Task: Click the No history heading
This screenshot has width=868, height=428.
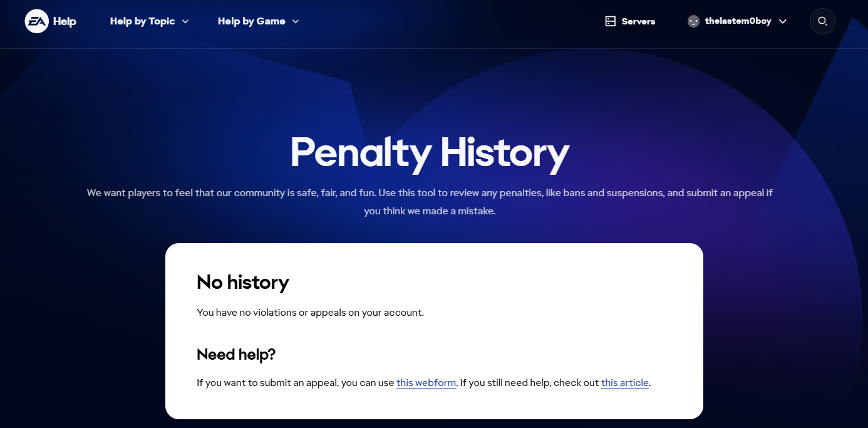Action: pos(243,283)
